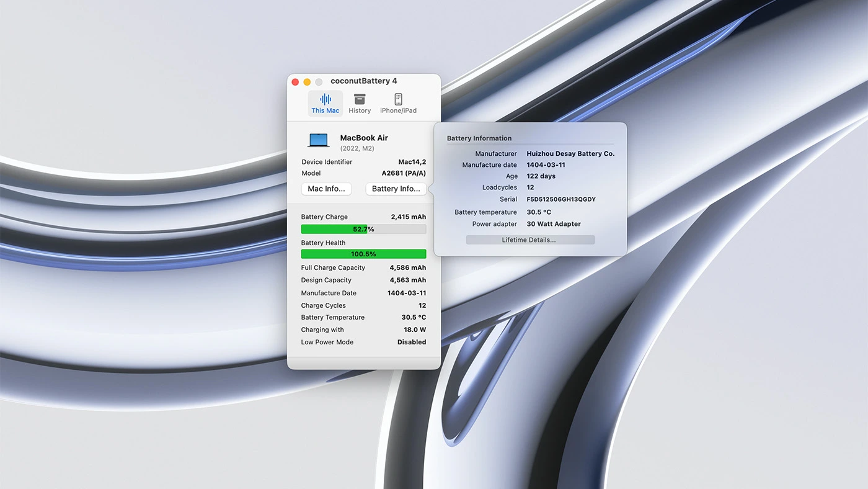Open the iPhone/iPad device icon
Screen dimensions: 868x489
click(398, 99)
